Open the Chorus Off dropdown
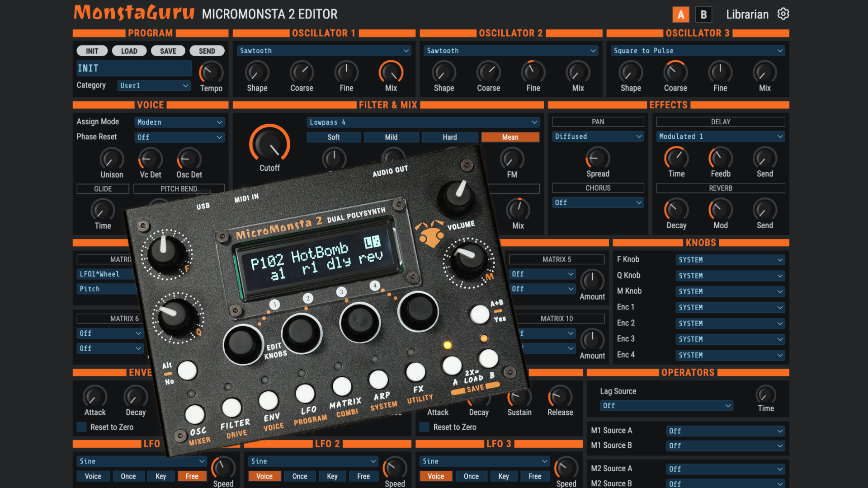The image size is (868, 488). (598, 202)
